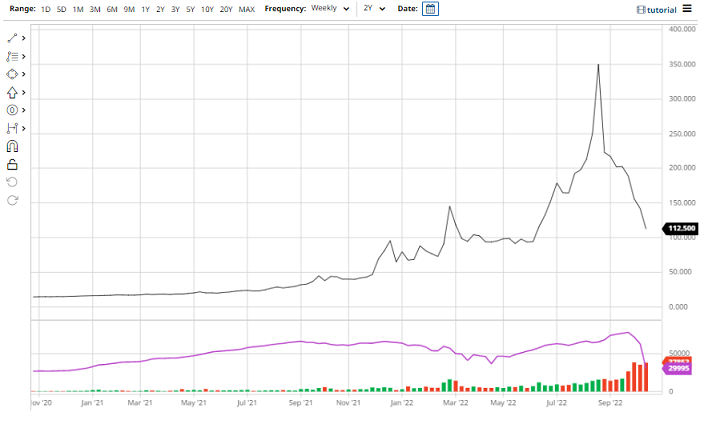This screenshot has width=704, height=428.
Task: Set range to 9M
Action: 129,9
